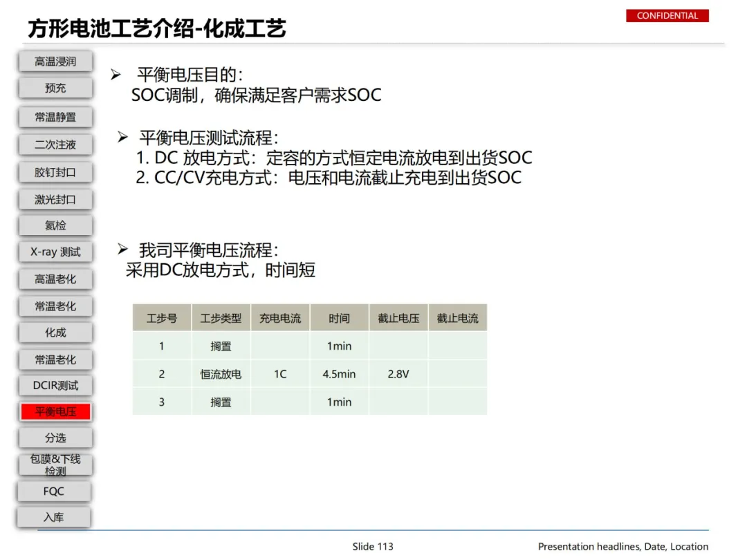The image size is (747, 560).
Task: Go to the 二次注液 step
Action: tap(55, 144)
